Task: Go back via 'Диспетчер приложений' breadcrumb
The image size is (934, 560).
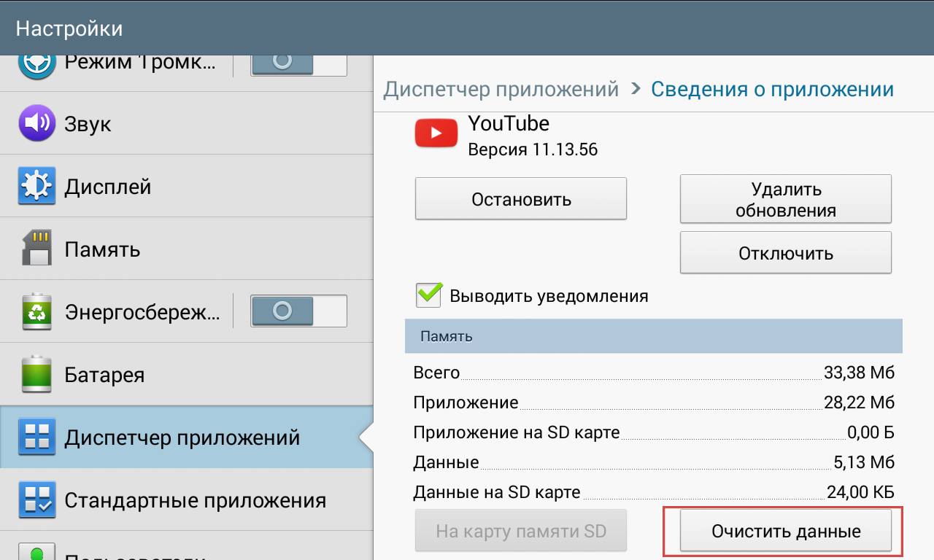Action: [x=501, y=90]
